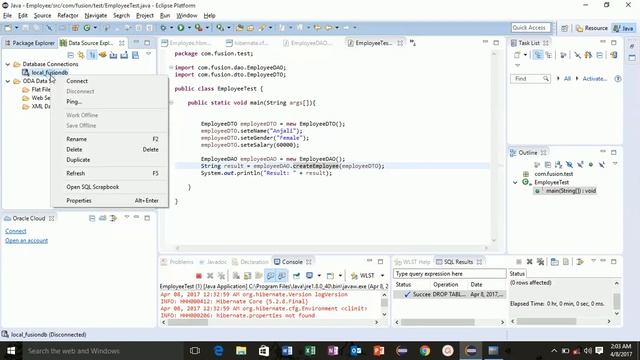Click Remove Result X in SQL Results
The image size is (640, 360).
[x=529, y=262]
